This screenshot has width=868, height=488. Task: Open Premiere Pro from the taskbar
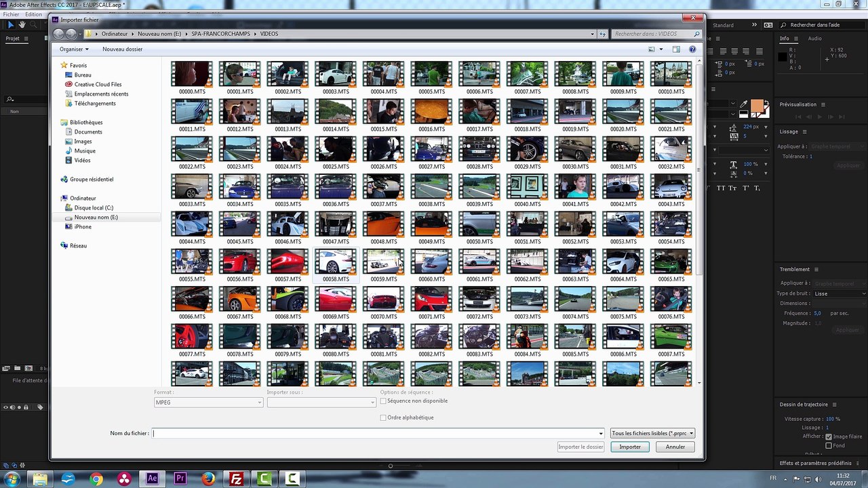coord(180,479)
